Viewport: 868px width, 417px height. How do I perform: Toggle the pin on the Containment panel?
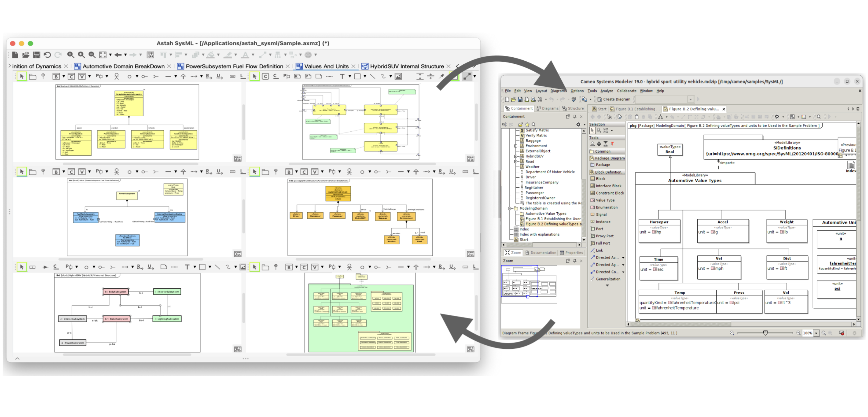(x=575, y=116)
